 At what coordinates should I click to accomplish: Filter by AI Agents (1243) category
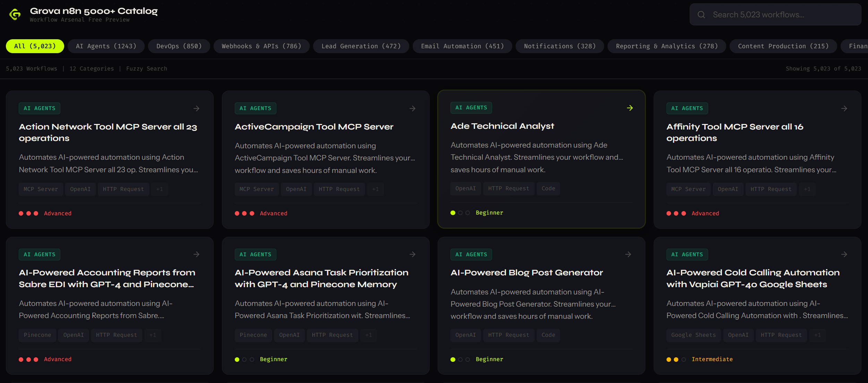(106, 46)
